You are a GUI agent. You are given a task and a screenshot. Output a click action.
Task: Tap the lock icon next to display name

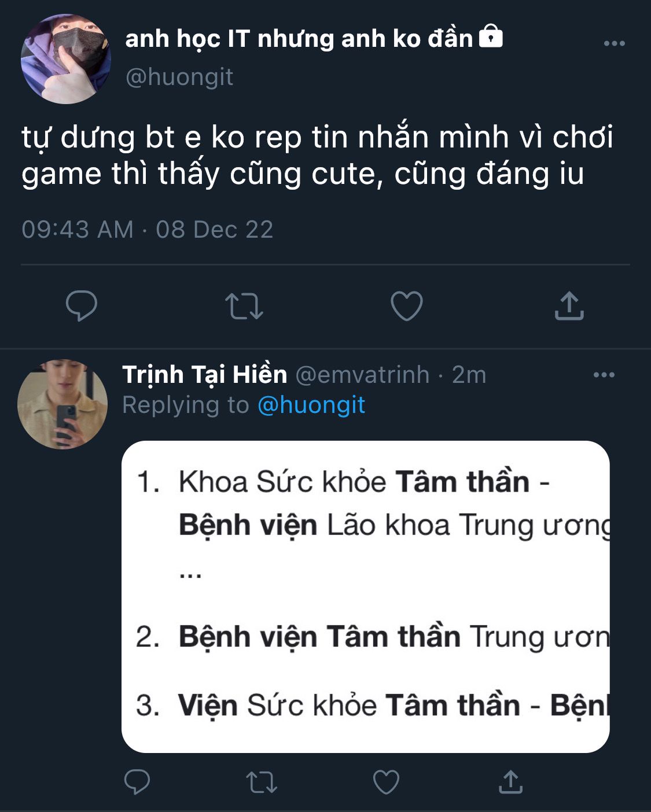(x=491, y=36)
